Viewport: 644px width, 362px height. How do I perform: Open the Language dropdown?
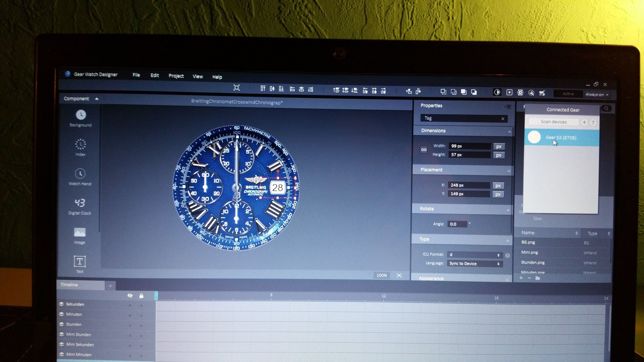(475, 263)
